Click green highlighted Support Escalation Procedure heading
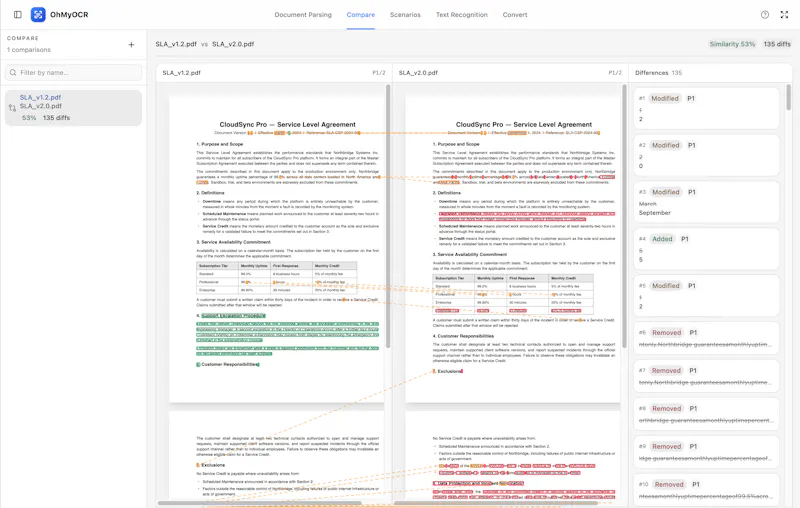This screenshot has width=800, height=508. tap(233, 316)
